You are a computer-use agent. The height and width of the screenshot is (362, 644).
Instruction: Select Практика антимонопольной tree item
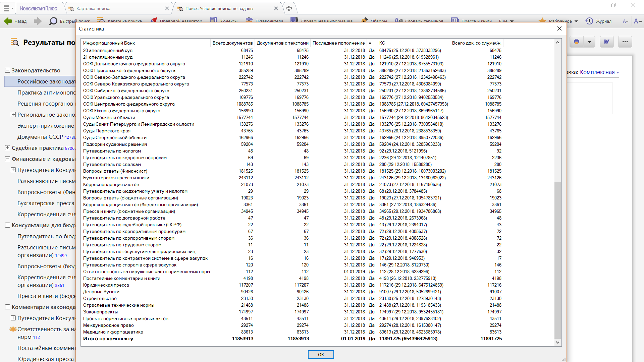click(x=46, y=93)
